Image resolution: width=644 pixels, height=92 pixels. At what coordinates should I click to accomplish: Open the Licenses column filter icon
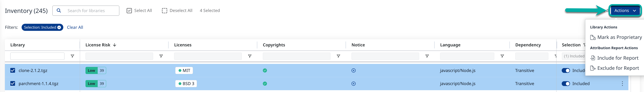[x=249, y=56]
